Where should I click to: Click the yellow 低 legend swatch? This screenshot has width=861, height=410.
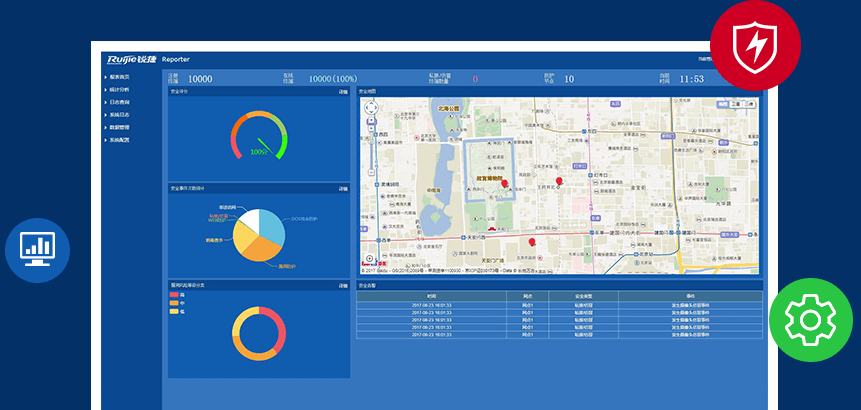point(174,311)
